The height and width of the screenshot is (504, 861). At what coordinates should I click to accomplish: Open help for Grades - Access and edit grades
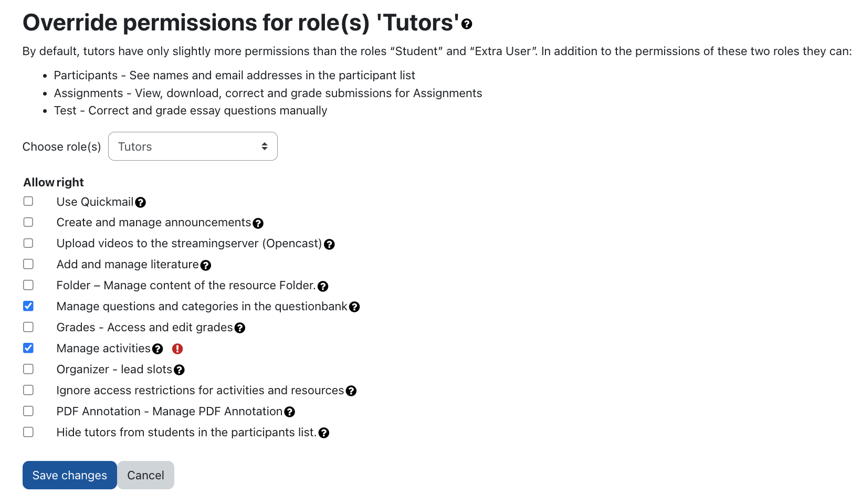tap(240, 328)
